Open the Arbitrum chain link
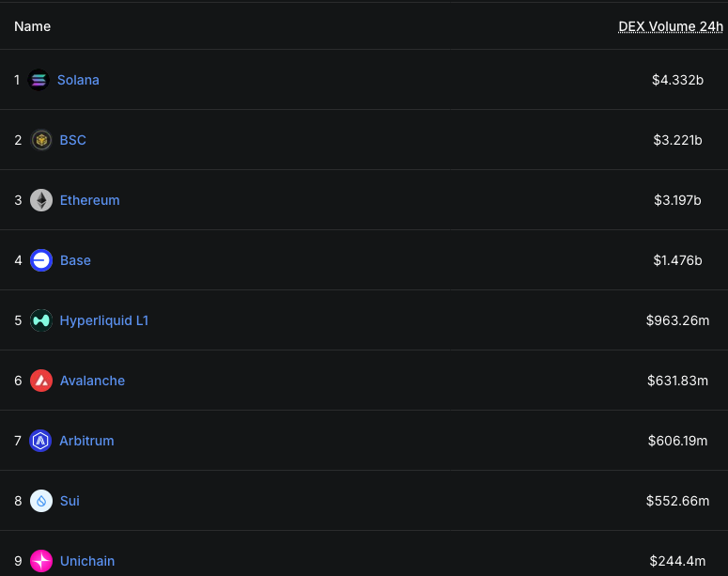This screenshot has width=728, height=576. click(86, 441)
